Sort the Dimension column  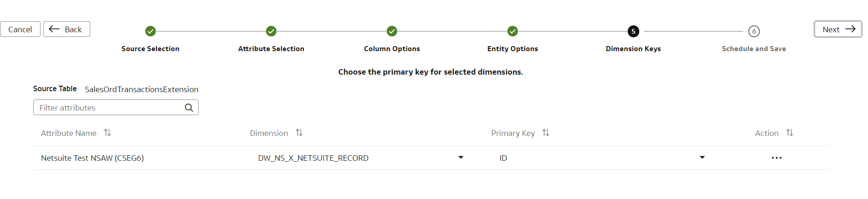pos(299,133)
